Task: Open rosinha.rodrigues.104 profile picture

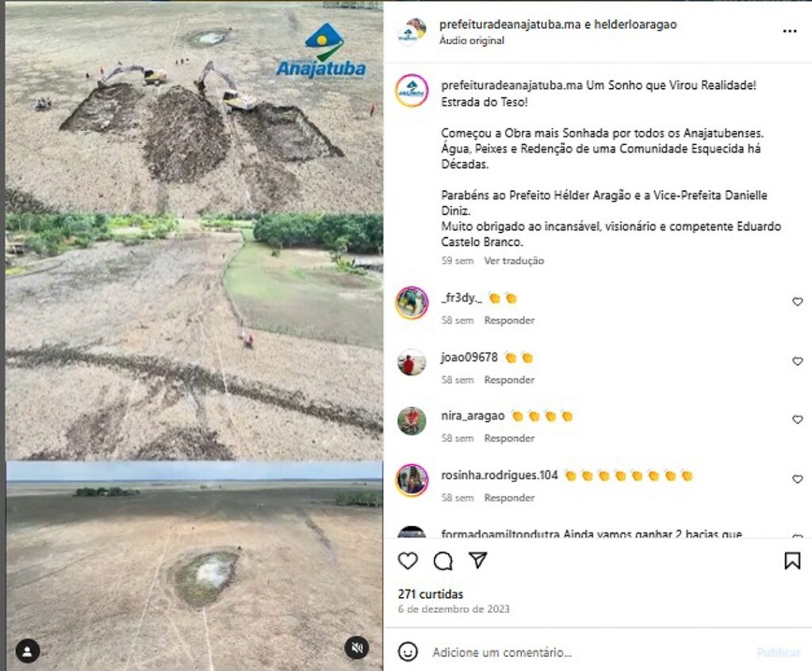Action: tap(412, 481)
